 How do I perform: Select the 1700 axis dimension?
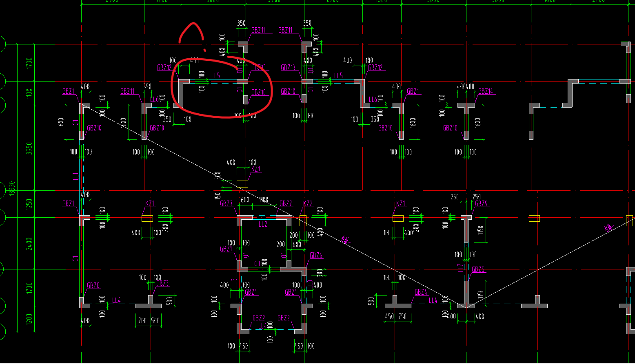[x=29, y=288]
